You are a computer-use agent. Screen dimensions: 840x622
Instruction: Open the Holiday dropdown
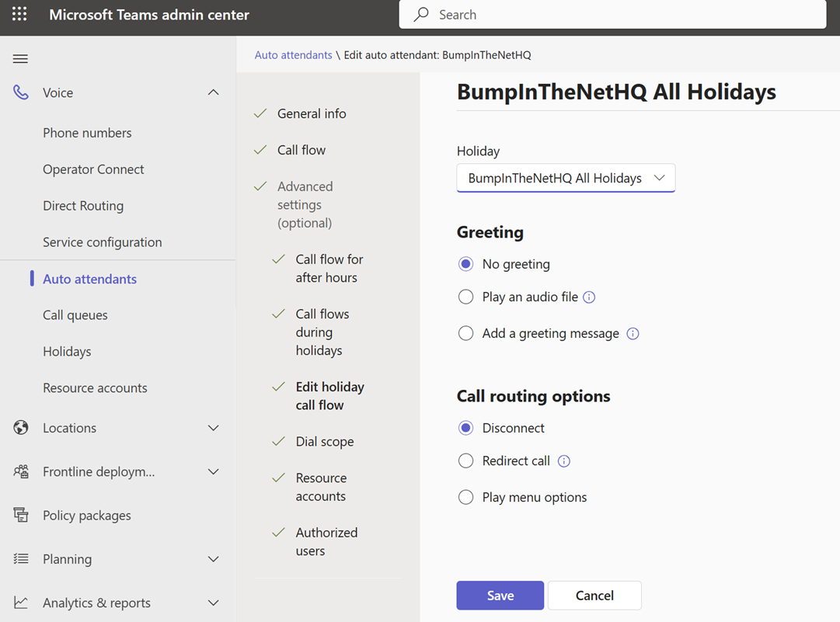tap(566, 178)
